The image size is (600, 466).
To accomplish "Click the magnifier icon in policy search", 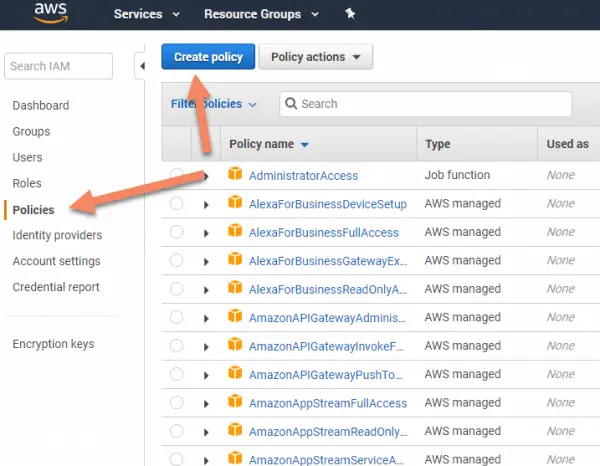I will tap(291, 103).
